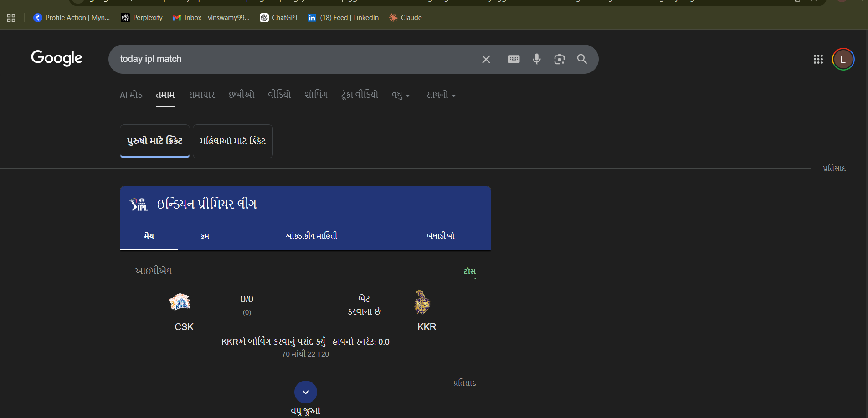Click the પ્રતિસાદ link below the match card
The image size is (868, 418).
coord(465,383)
